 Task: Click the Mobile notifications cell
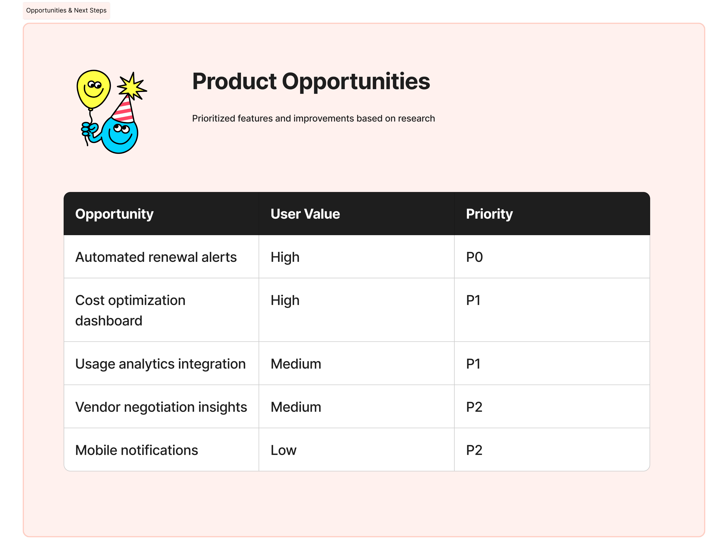[137, 450]
